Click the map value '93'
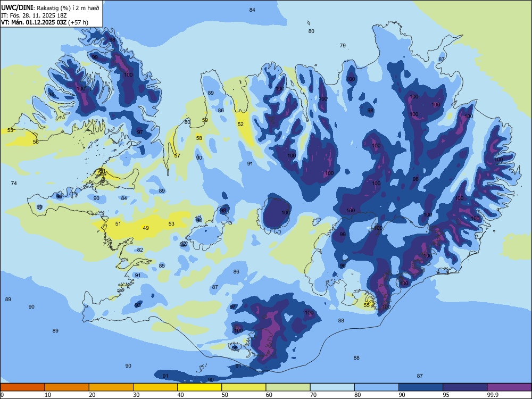 (138, 305)
